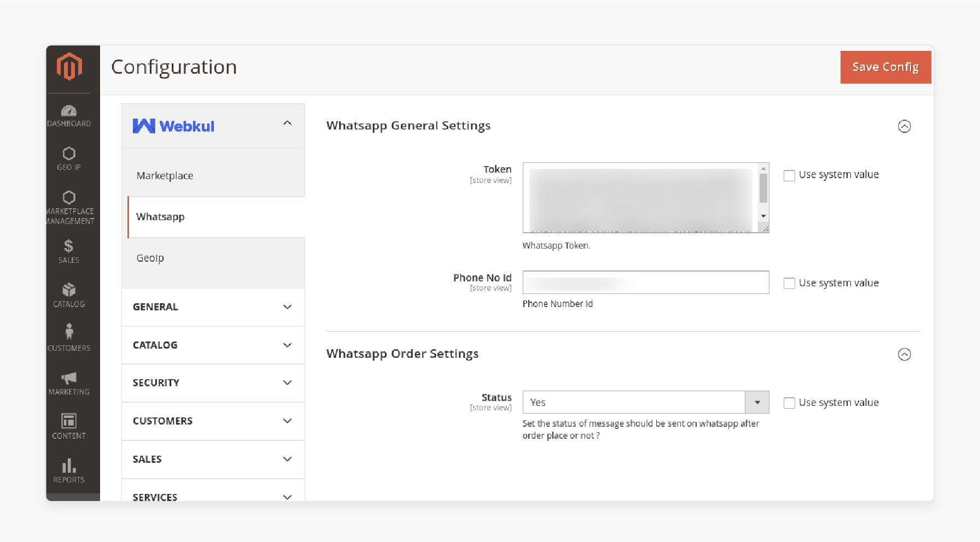
Task: Expand the SERVICES config section
Action: 213,491
